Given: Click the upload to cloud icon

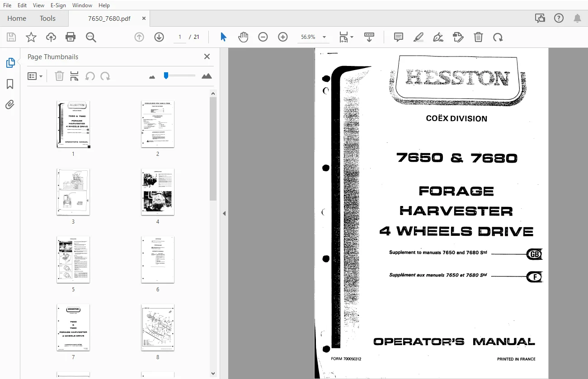Looking at the screenshot, I should (51, 37).
